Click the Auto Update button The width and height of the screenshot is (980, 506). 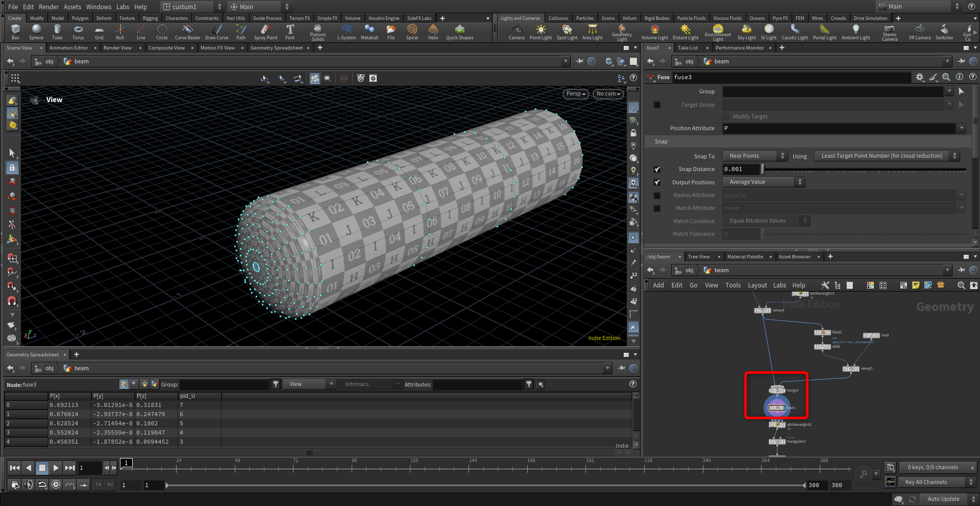[x=943, y=499]
